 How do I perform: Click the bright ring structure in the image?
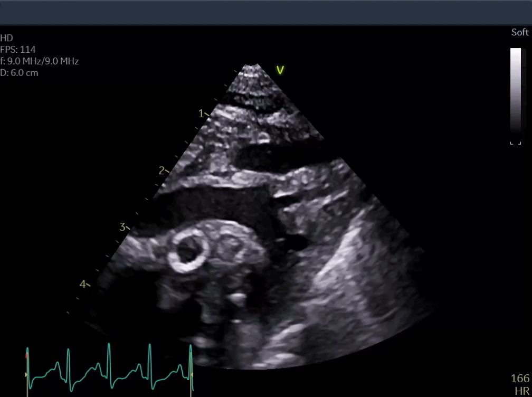187,251
